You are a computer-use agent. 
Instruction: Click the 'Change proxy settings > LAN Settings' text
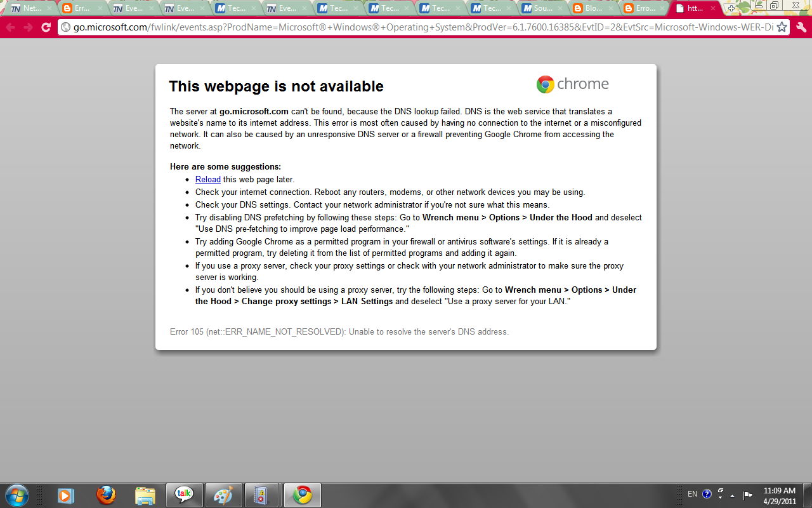click(317, 302)
